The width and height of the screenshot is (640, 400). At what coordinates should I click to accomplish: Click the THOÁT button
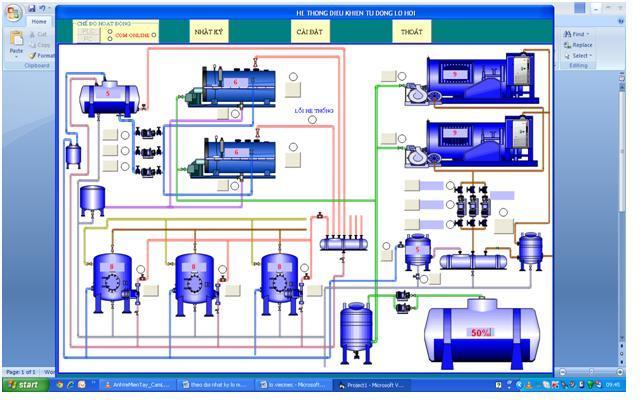click(x=411, y=32)
